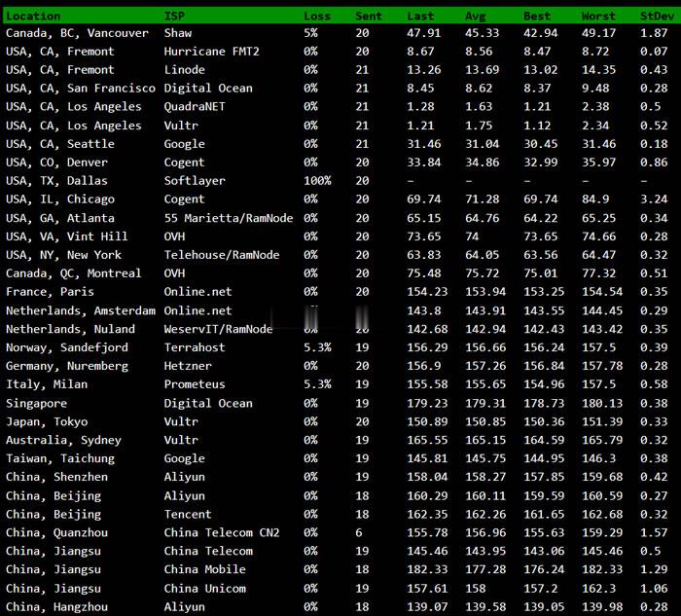Image resolution: width=681 pixels, height=616 pixels.
Task: Click the ISP column header
Action: click(174, 17)
